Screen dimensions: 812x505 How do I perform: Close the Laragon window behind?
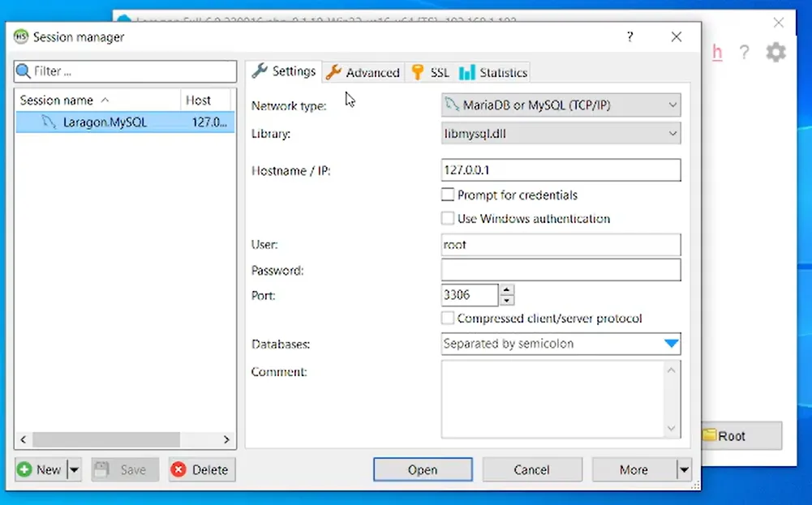point(779,23)
